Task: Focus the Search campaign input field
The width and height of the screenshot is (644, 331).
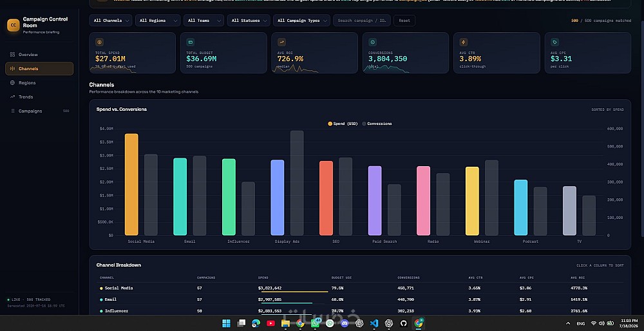Action: pyautogui.click(x=361, y=21)
